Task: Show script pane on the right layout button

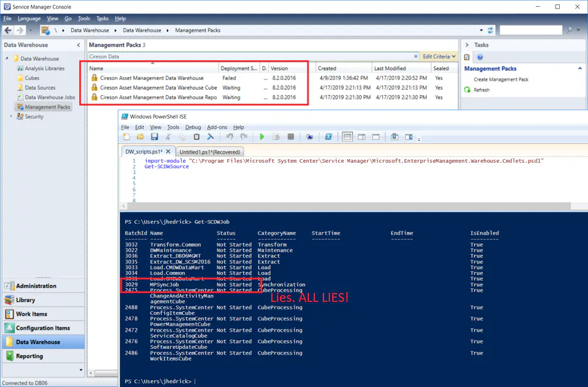Action: (x=362, y=137)
